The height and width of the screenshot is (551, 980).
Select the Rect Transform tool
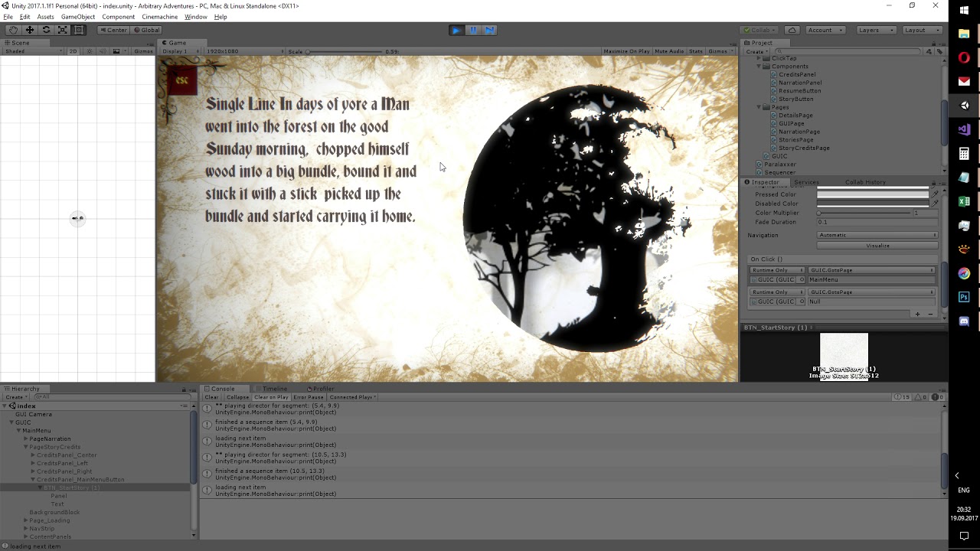pos(79,30)
